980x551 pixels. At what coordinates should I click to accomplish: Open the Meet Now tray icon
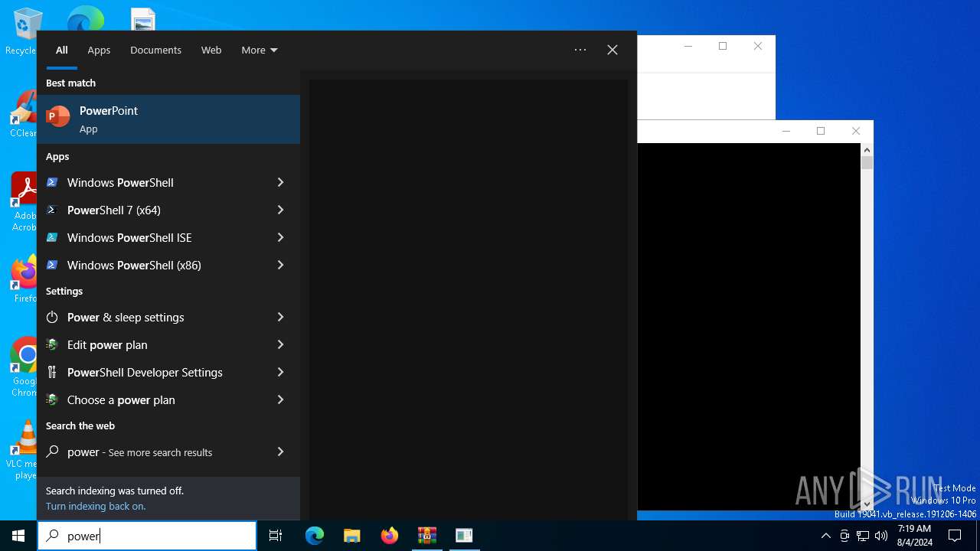844,536
